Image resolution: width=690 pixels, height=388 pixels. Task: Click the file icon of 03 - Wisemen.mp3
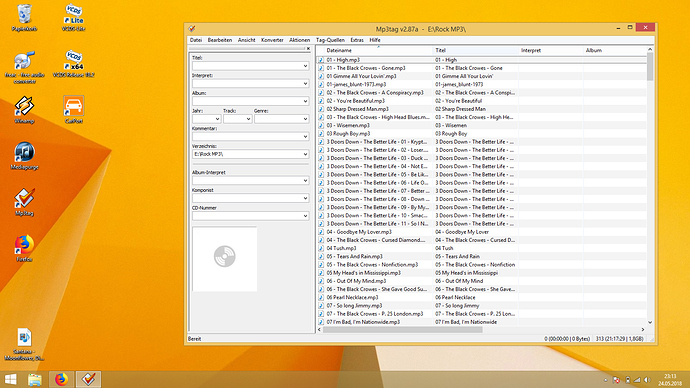pyautogui.click(x=321, y=125)
